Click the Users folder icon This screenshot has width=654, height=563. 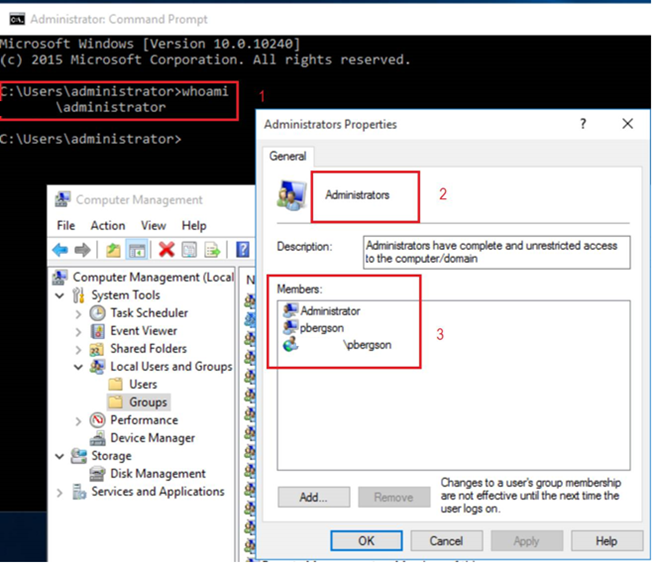point(116,384)
